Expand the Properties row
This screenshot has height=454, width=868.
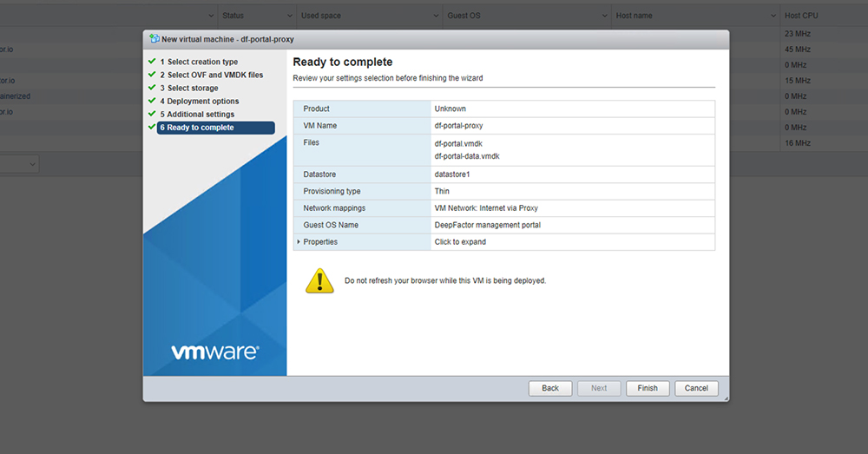click(x=299, y=242)
